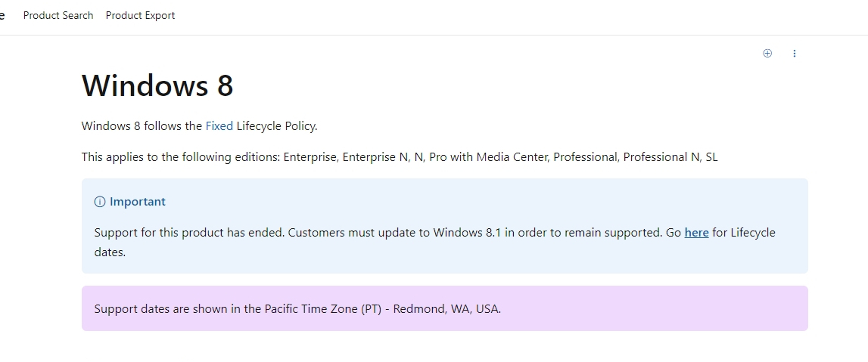
Task: Click the partially visible title at top-left
Action: [2, 15]
